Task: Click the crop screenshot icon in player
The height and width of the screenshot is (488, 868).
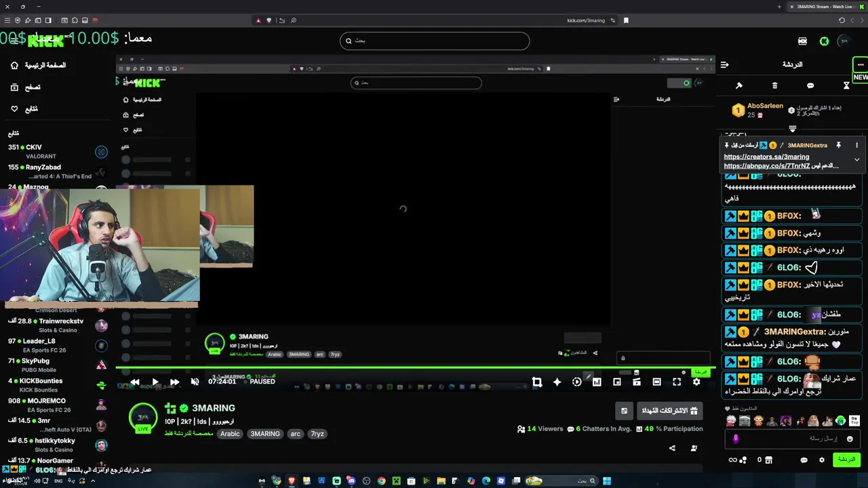Action: tap(536, 382)
